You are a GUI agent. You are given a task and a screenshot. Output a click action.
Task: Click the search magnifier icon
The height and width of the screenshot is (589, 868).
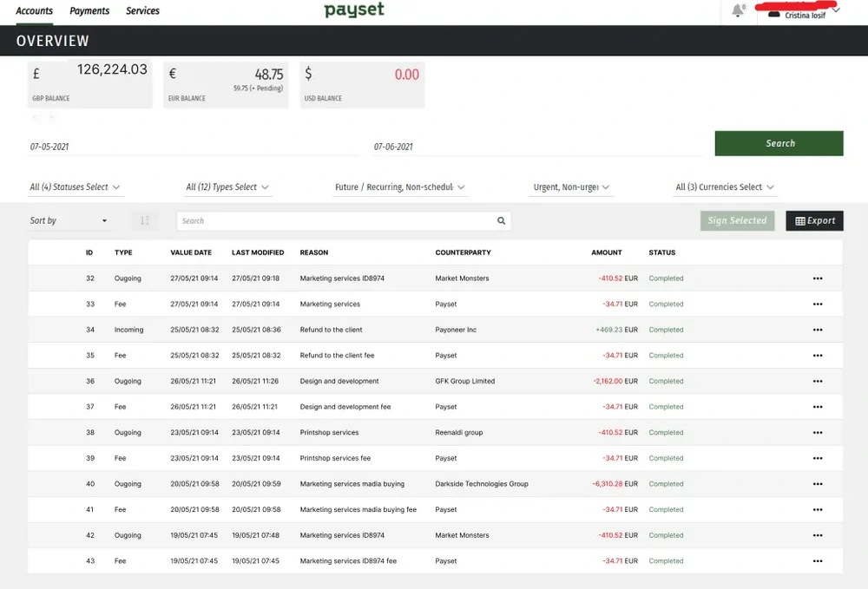(x=501, y=220)
